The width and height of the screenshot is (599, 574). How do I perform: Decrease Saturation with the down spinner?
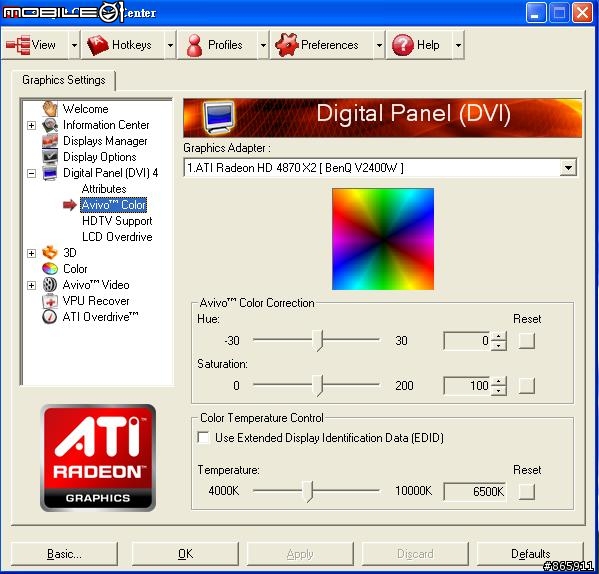pos(499,390)
